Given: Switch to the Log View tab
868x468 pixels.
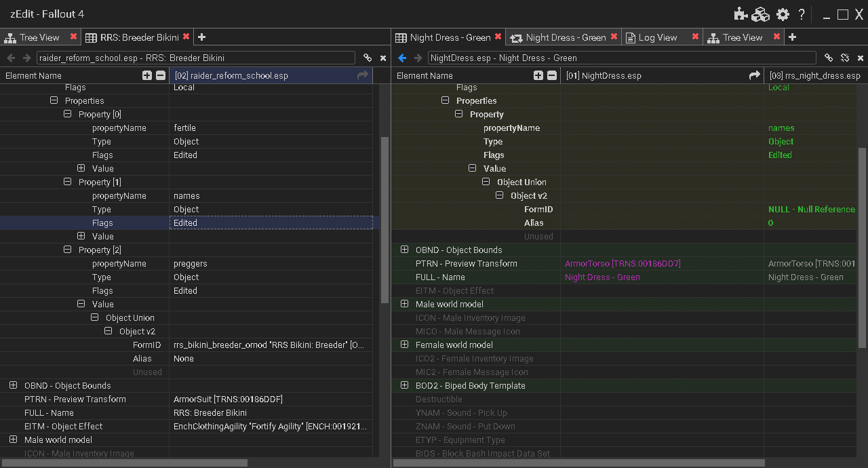Looking at the screenshot, I should [657, 37].
